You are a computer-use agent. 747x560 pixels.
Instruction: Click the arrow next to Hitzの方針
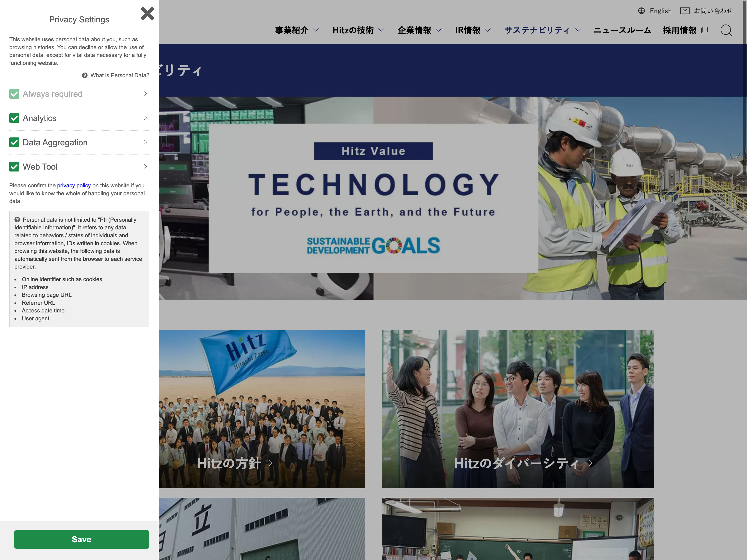click(x=270, y=463)
